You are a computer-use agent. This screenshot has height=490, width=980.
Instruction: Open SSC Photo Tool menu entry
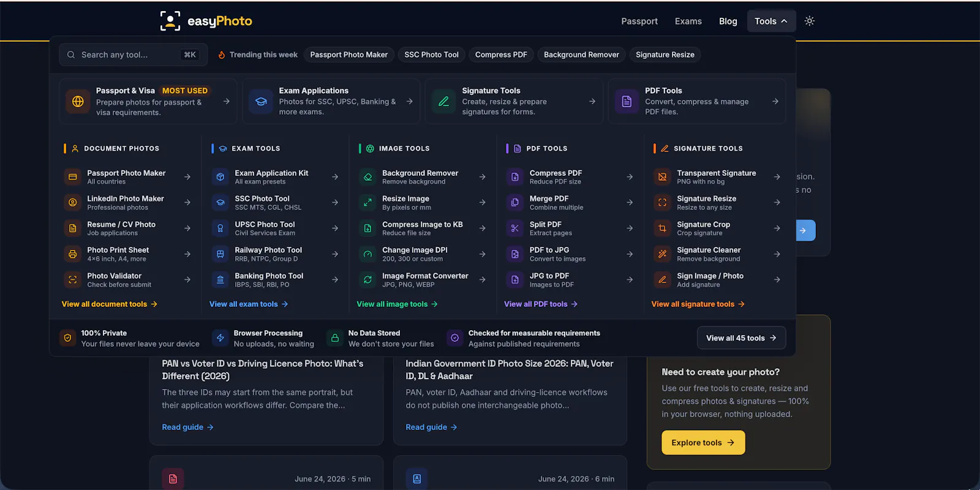coord(275,202)
